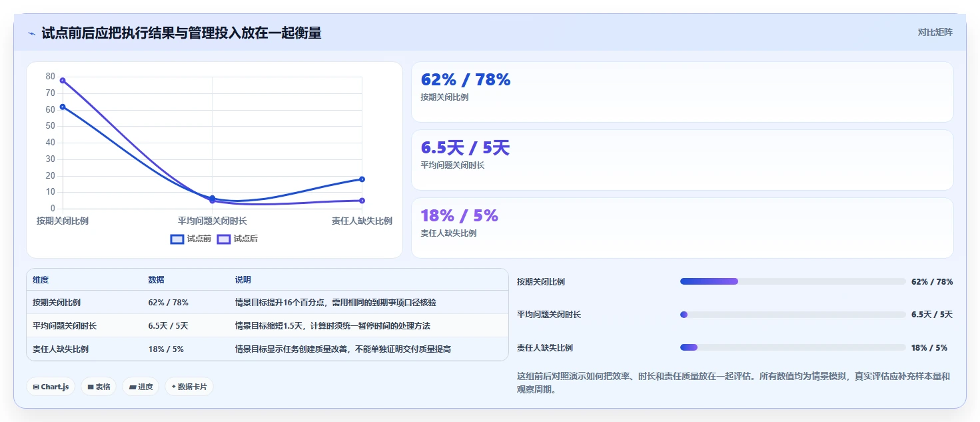Select the 责任人缺失比例 row name in the table

[61, 349]
